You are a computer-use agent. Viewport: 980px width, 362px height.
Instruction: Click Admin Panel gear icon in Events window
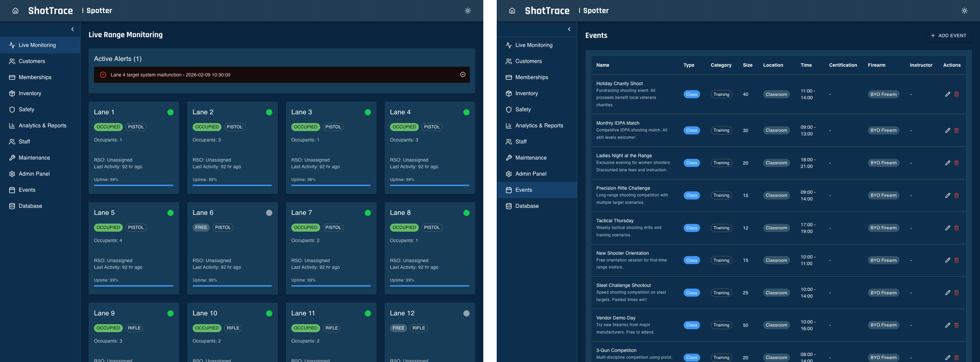click(x=509, y=174)
